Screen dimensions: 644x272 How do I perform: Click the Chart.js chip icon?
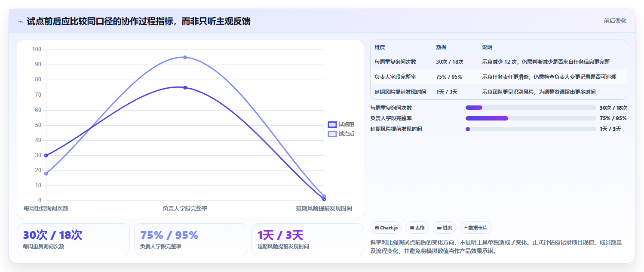(377, 228)
